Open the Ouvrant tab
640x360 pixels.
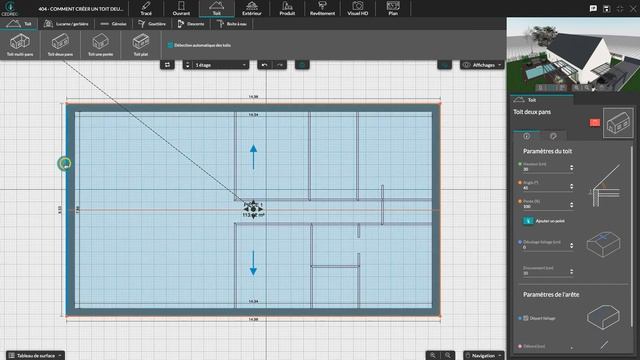pyautogui.click(x=181, y=8)
